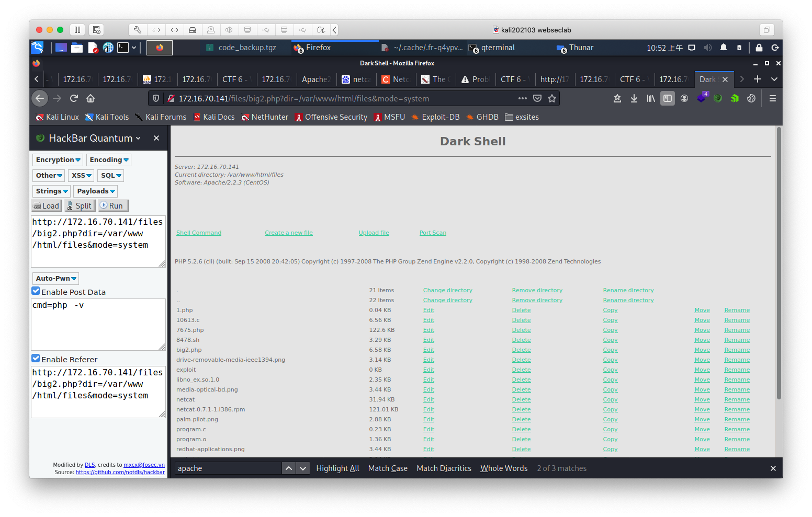Open the Library icon in toolbar
Viewport: 812px width, 517px height.
[x=650, y=98]
